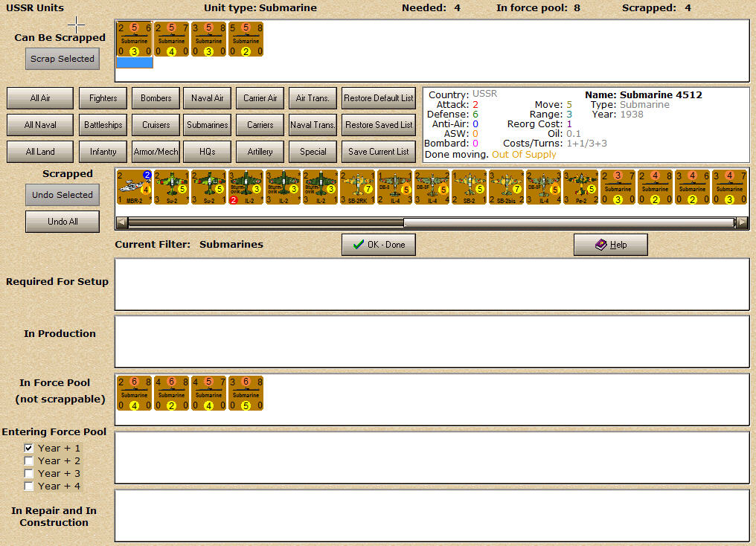756x546 pixels.
Task: Filter by All Land units
Action: click(40, 152)
